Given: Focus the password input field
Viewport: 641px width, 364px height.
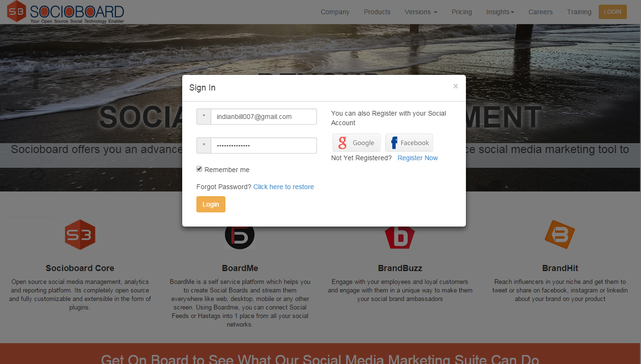Looking at the screenshot, I should pos(263,146).
